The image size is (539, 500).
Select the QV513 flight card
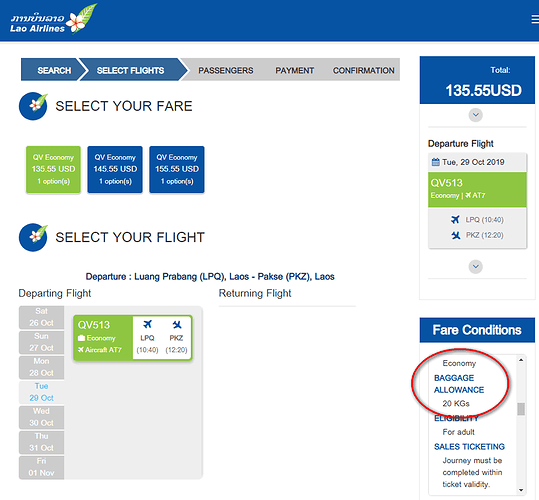point(133,337)
